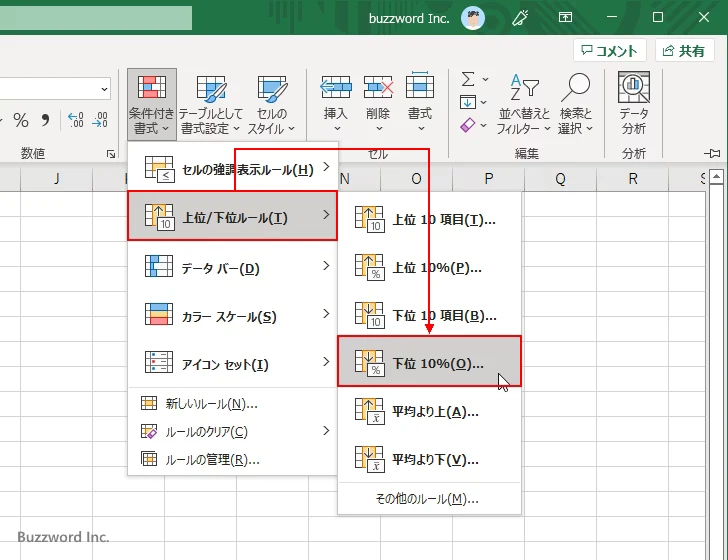728x560 pixels.
Task: Choose More Rules (その他のルール)
Action: coord(429,499)
